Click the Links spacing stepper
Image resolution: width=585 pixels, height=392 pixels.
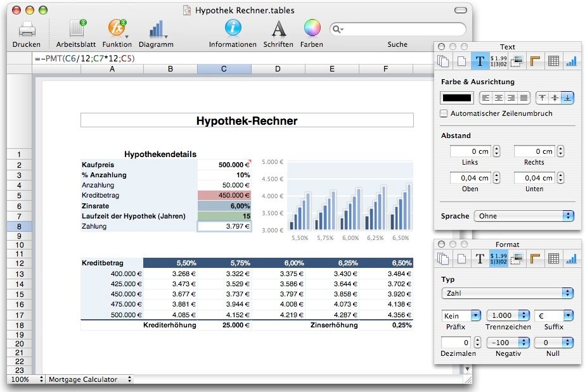pos(496,151)
